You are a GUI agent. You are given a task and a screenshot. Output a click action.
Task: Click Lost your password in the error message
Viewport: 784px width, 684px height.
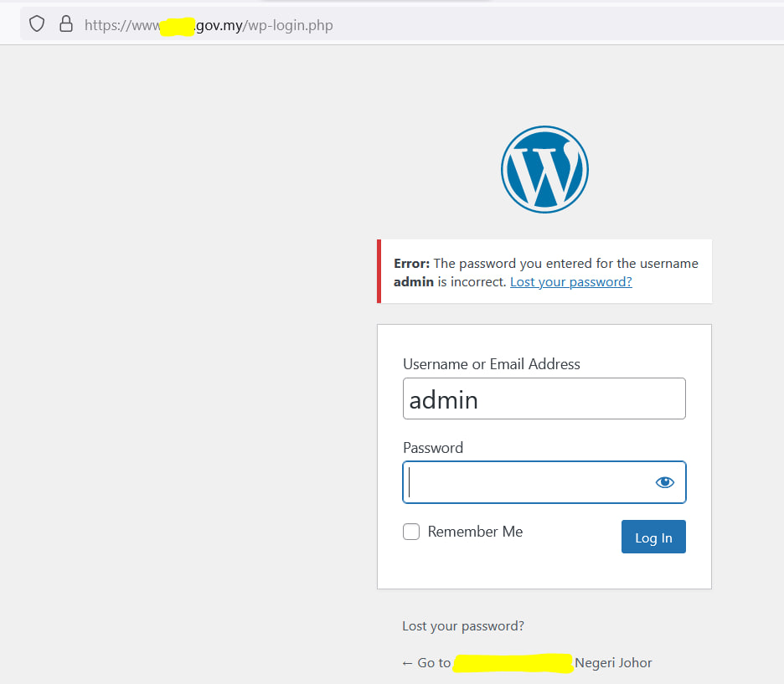pyautogui.click(x=570, y=281)
